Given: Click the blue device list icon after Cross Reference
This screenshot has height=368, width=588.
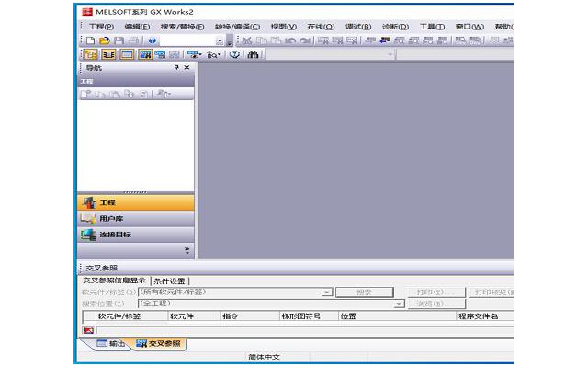Looking at the screenshot, I should 160,55.
